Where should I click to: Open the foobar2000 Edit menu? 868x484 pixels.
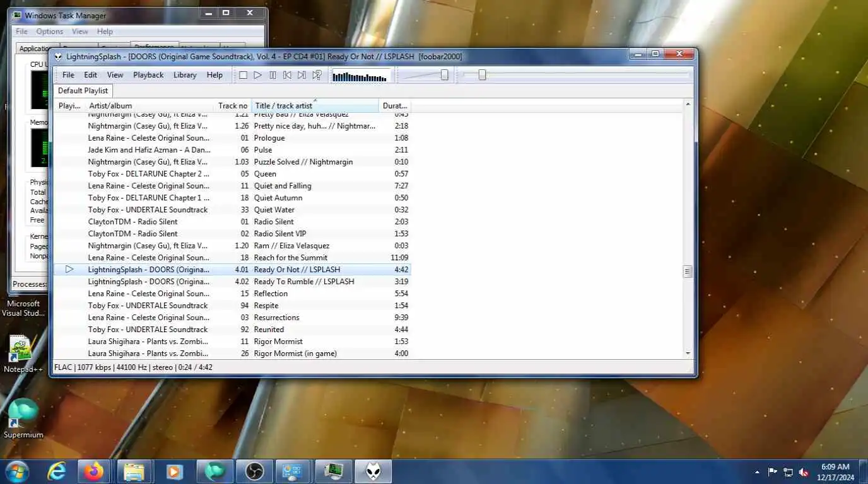pyautogui.click(x=91, y=75)
